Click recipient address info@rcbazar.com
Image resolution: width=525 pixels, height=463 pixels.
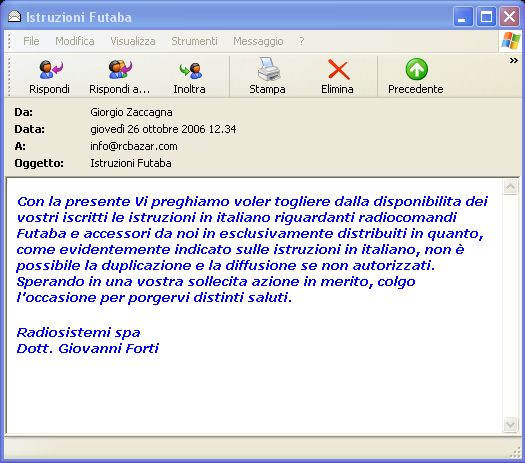(134, 146)
